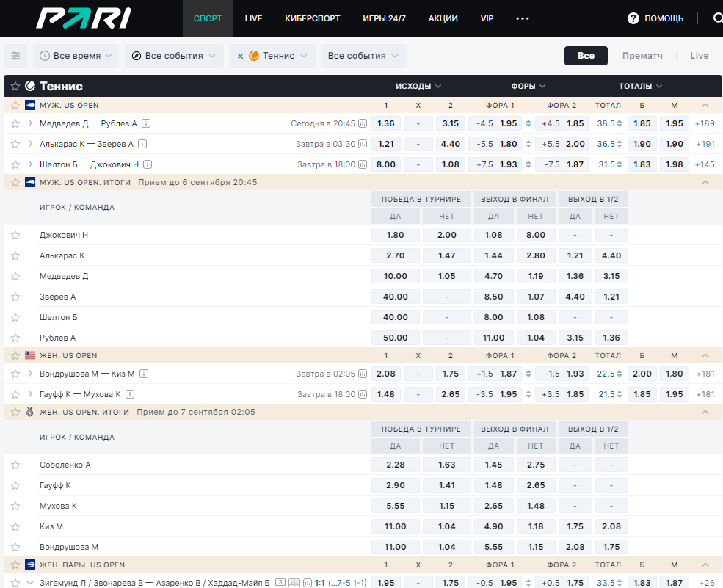Viewport: 723px width, 588px height.
Task: Bet on Джокович tournament win ДА 1.80
Action: pyautogui.click(x=396, y=235)
